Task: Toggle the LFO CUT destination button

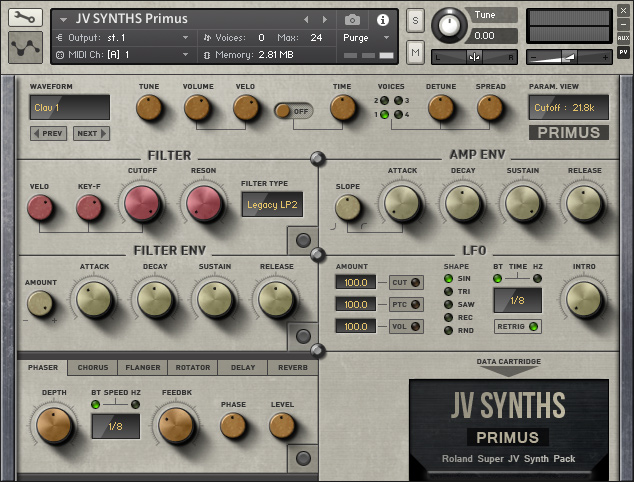Action: point(406,282)
